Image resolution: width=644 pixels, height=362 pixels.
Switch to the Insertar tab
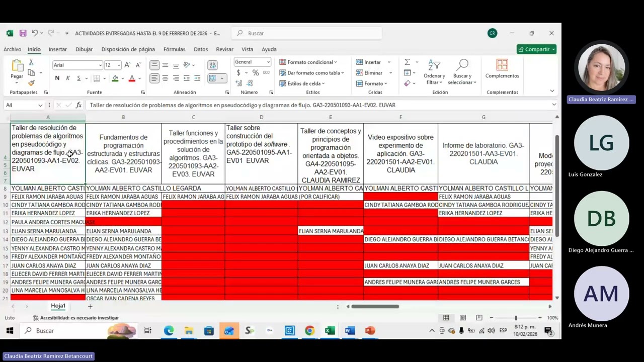[x=58, y=49]
